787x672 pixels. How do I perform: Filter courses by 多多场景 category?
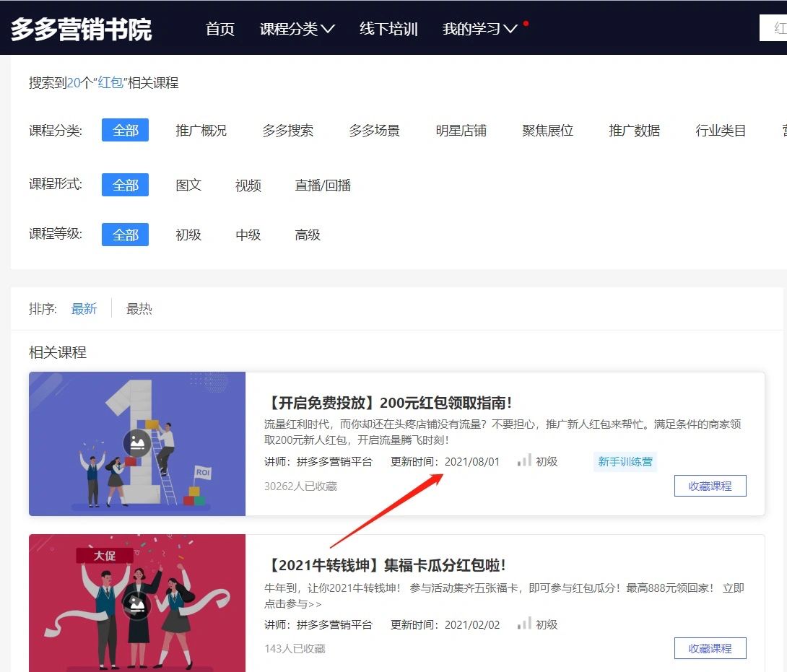tap(375, 131)
